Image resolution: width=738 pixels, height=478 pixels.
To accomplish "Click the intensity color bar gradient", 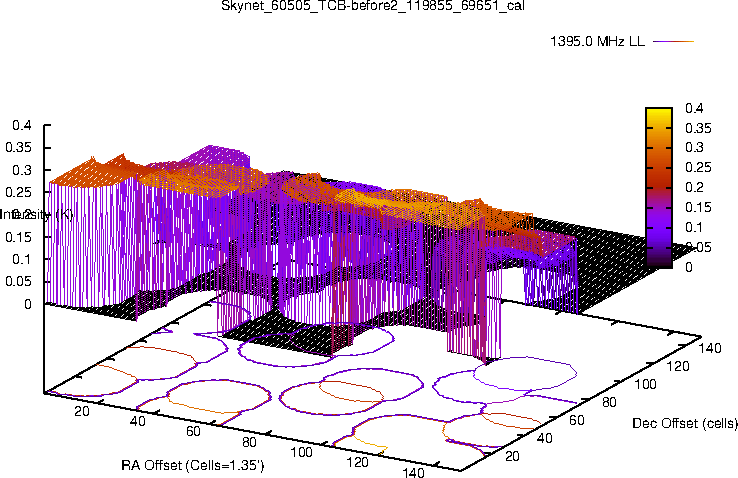I will 659,188.
